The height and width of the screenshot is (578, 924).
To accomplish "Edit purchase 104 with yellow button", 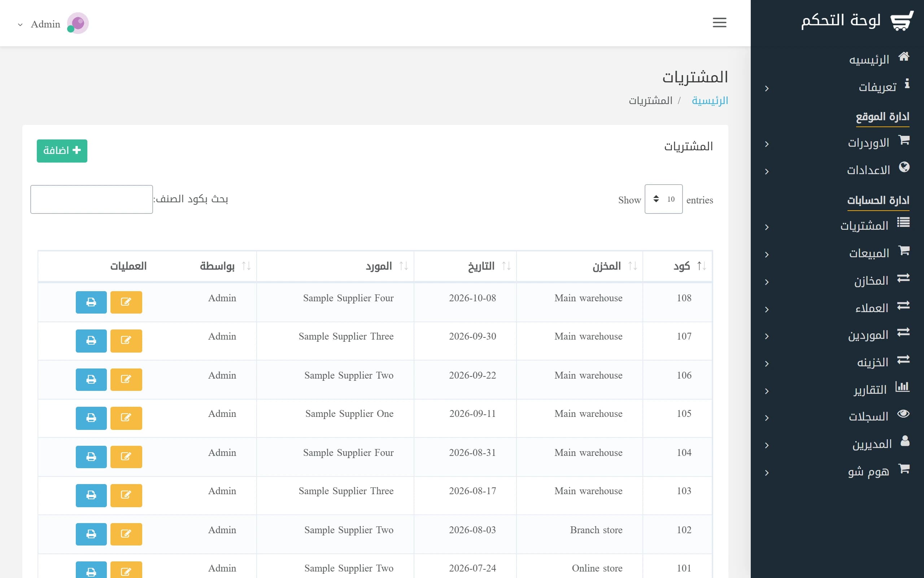I will [126, 457].
